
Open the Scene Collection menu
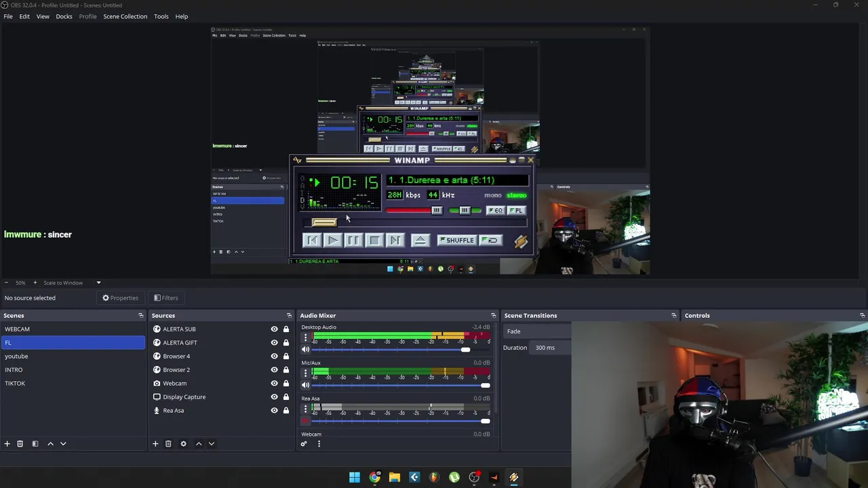click(125, 16)
